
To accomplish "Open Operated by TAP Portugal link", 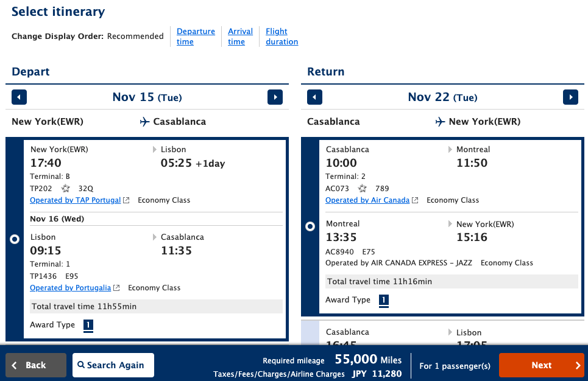I will [x=76, y=200].
